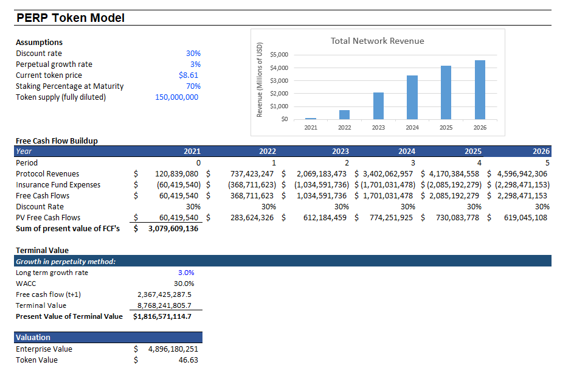Click token supply value 150,000,000
The image size is (588, 390).
pos(176,97)
